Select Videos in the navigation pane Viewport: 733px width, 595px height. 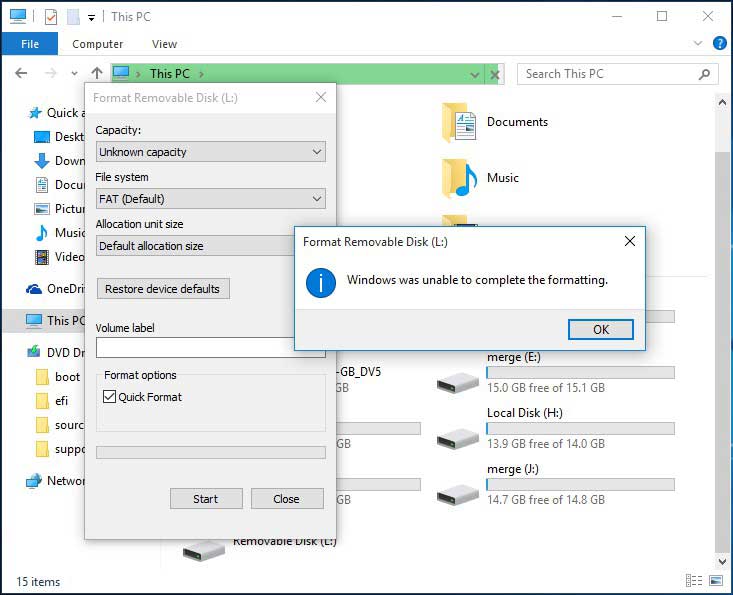59,257
